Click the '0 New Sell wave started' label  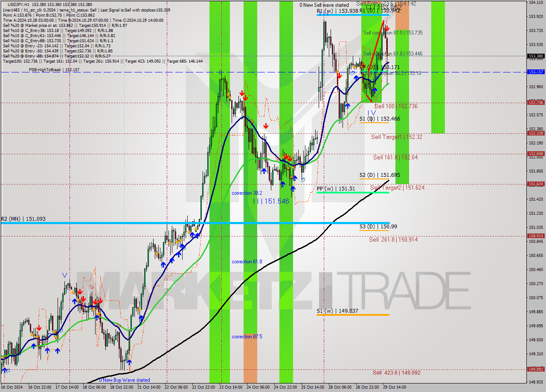click(324, 5)
